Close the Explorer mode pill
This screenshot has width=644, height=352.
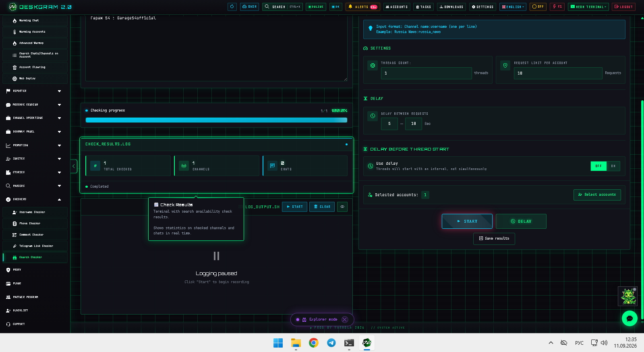[x=344, y=320]
